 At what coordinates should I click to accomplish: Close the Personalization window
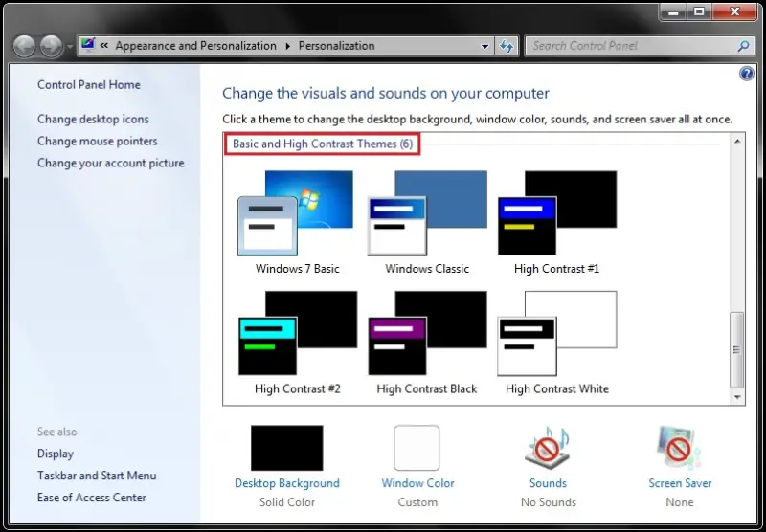[734, 11]
